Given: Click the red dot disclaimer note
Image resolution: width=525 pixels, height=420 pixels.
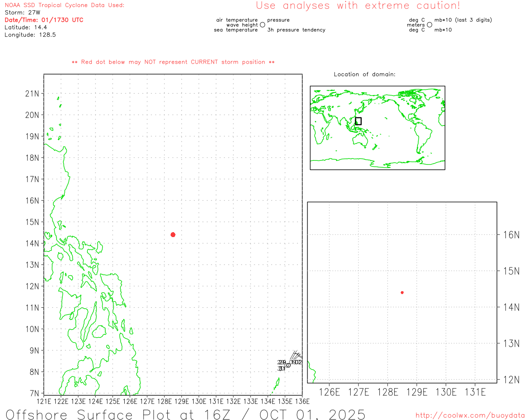Looking at the screenshot, I should [173, 62].
